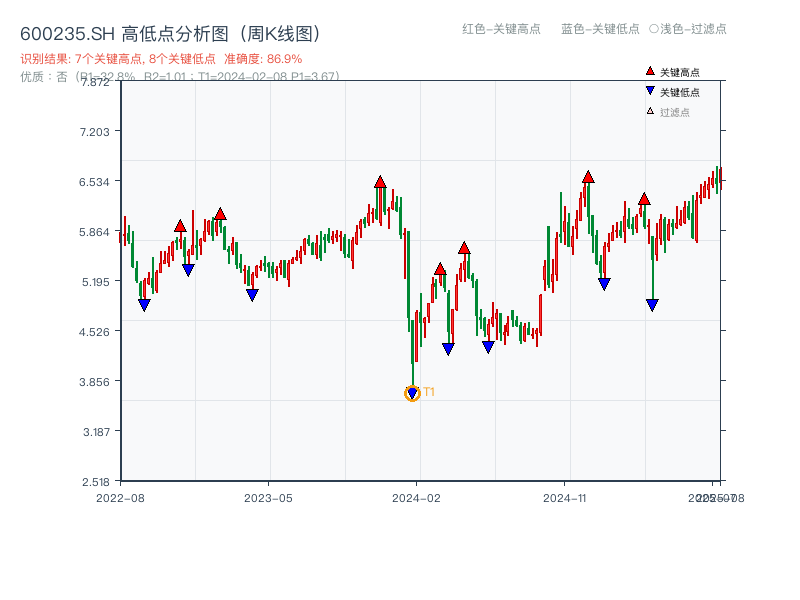Select the 过滤点 legend label
Viewport: 800px width, 600px height.
coord(674,112)
